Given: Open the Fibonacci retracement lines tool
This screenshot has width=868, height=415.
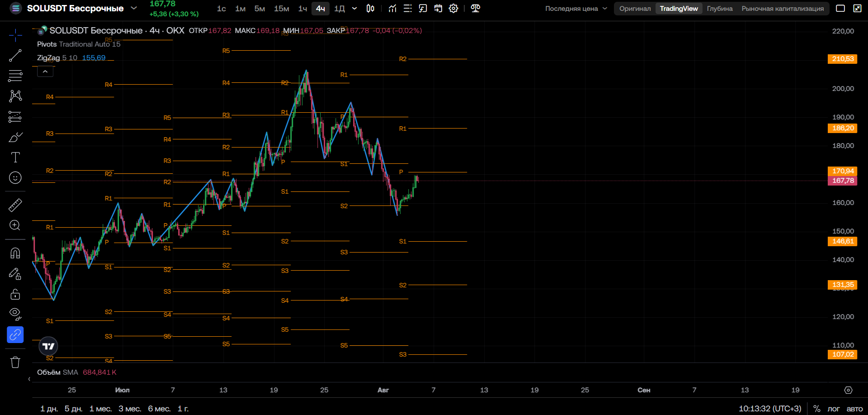Looking at the screenshot, I should 15,76.
